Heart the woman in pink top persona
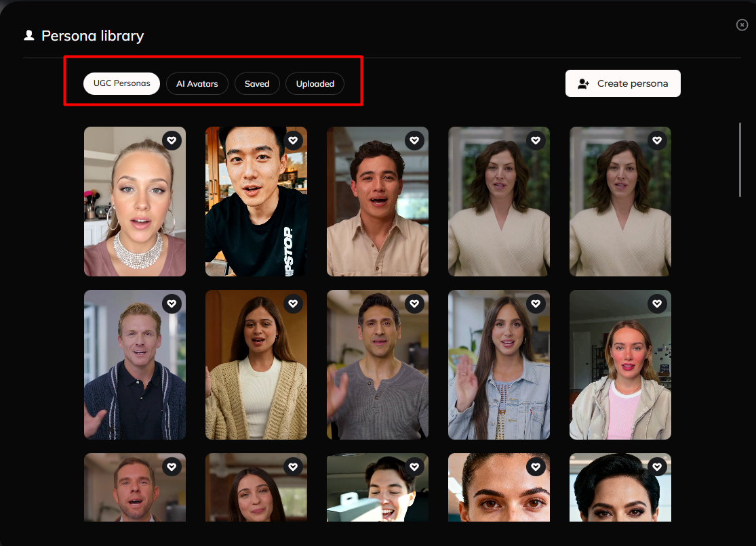The image size is (756, 546). click(x=657, y=303)
